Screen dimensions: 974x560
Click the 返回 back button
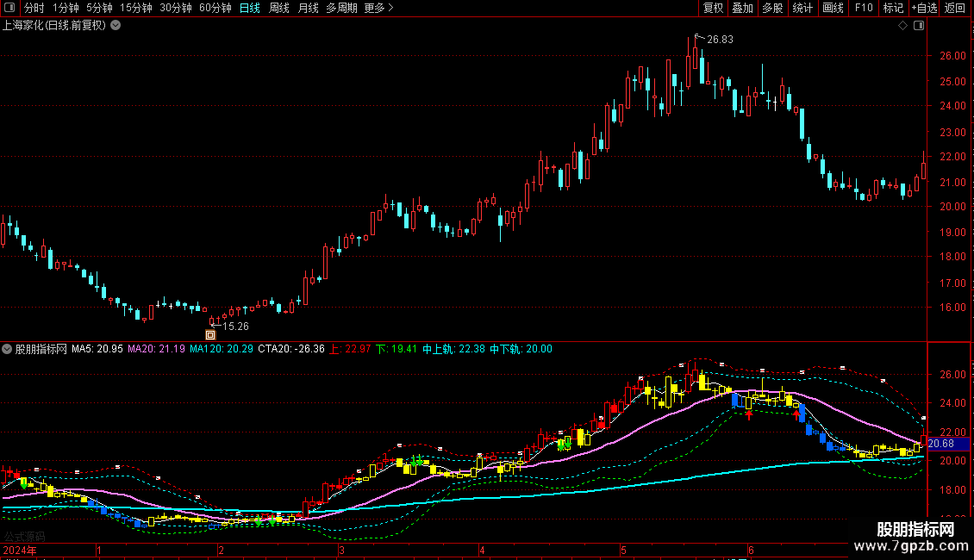(x=955, y=8)
